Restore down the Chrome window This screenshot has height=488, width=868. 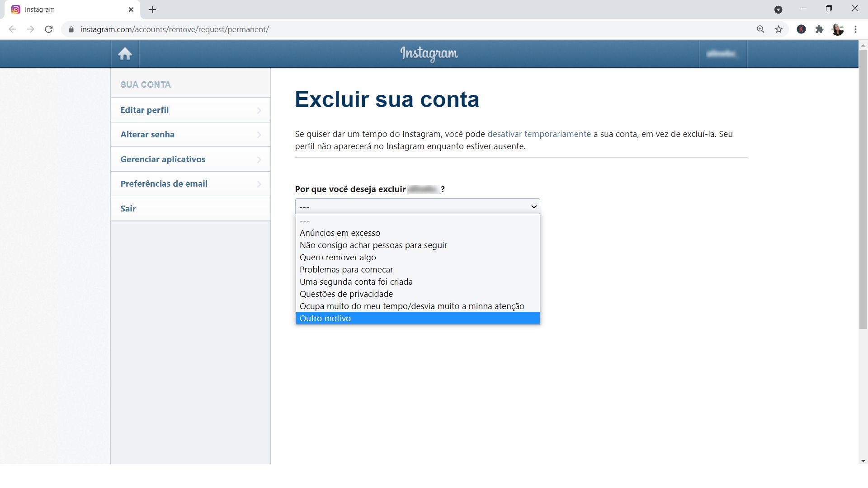tap(829, 9)
